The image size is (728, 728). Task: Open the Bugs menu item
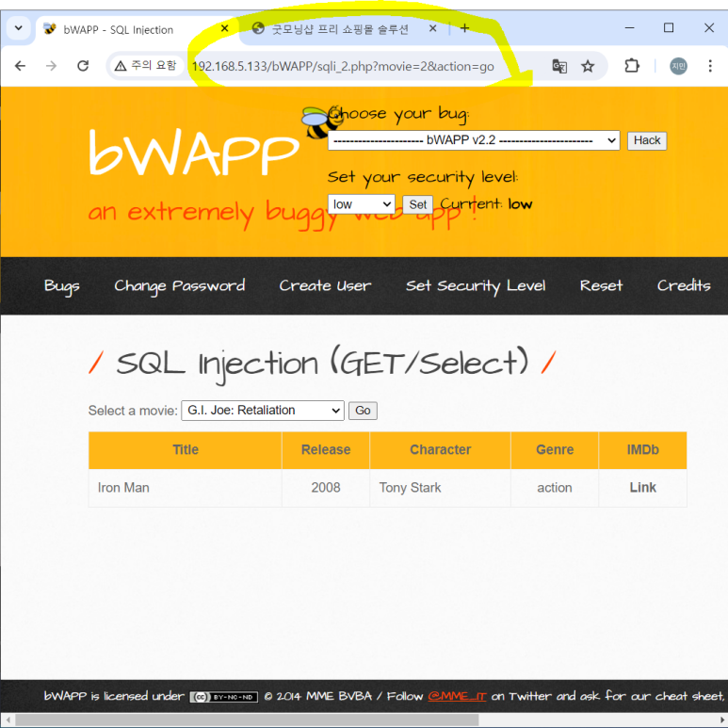pos(62,286)
